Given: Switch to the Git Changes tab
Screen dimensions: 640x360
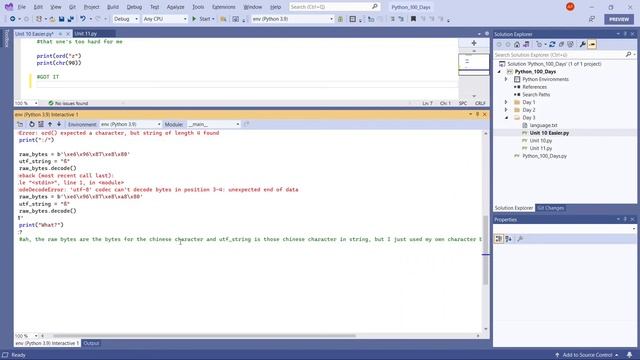Looking at the screenshot, I should pos(550,208).
